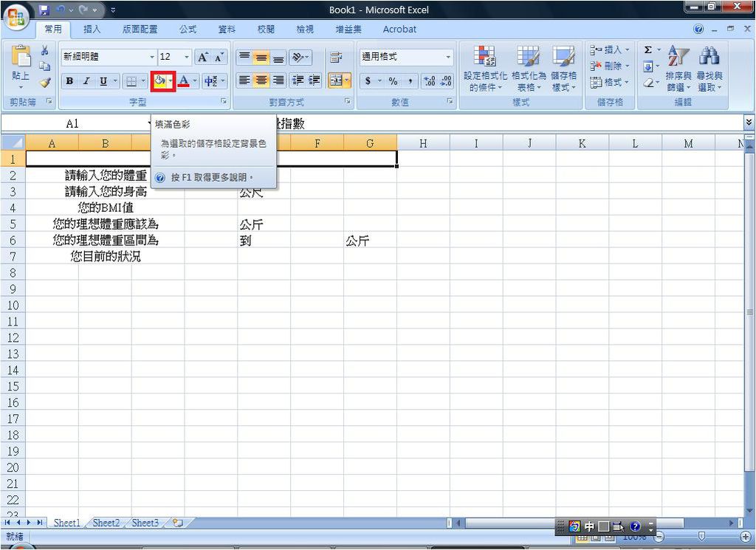The image size is (756, 550).
Task: Toggle Underline formatting
Action: point(103,81)
